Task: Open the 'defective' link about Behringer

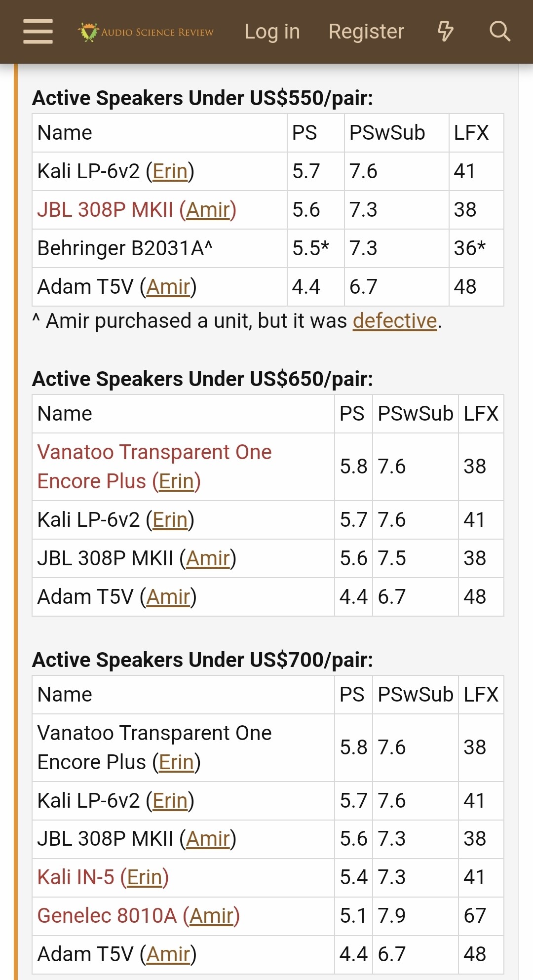Action: pyautogui.click(x=395, y=321)
